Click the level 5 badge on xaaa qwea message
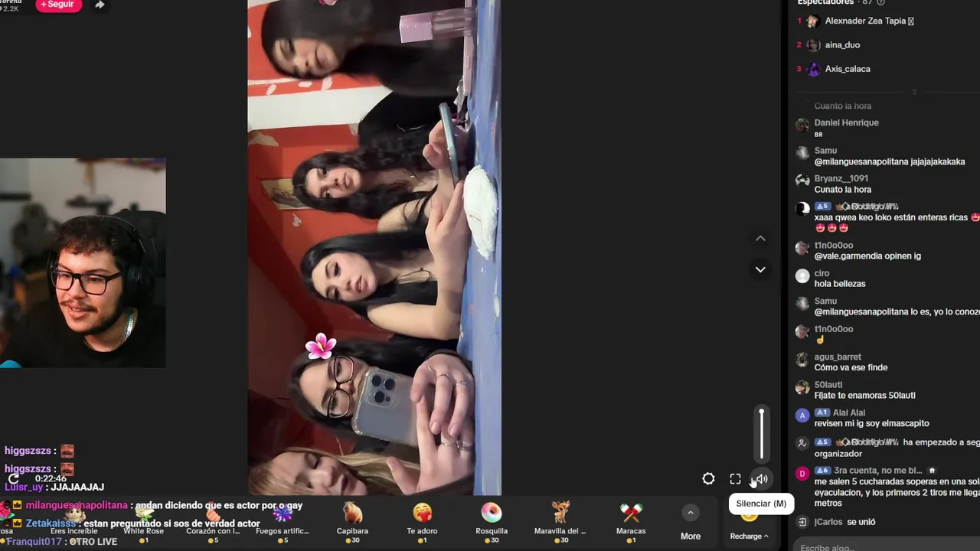 point(822,207)
